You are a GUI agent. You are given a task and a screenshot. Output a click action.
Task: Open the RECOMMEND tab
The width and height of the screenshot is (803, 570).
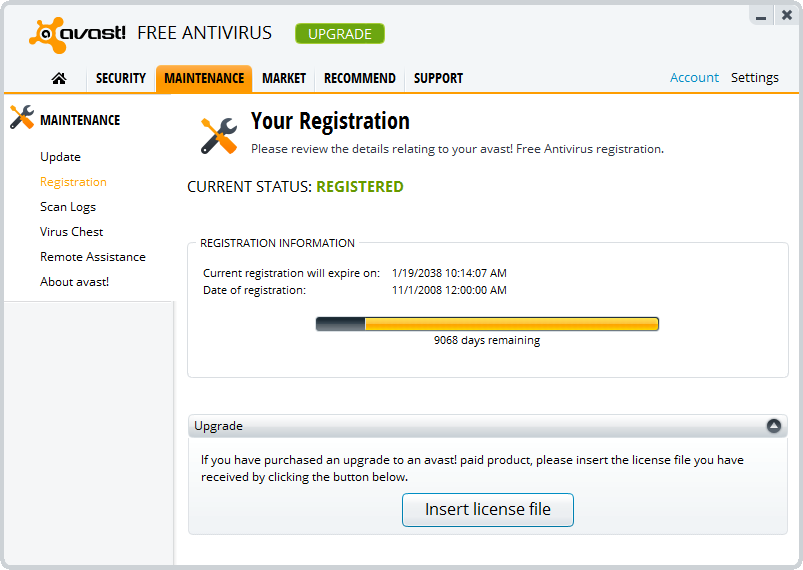click(x=360, y=78)
